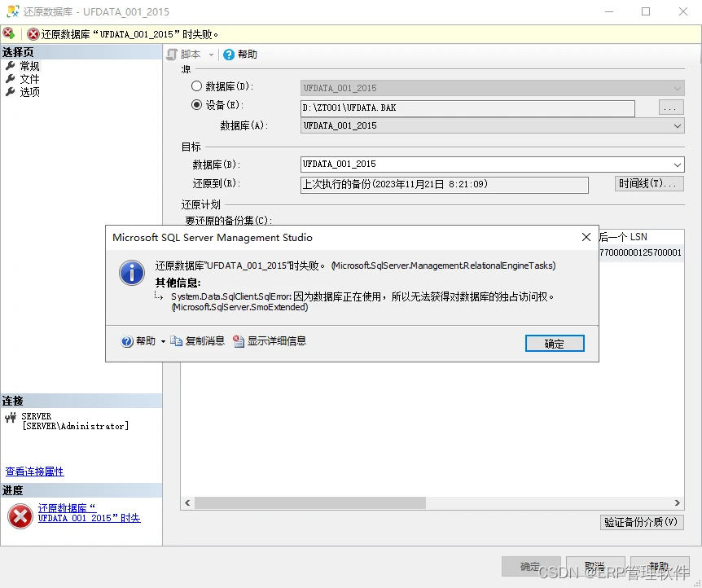The image size is (702, 588).
Task: Open the restore failed progress link
Action: tap(89, 513)
